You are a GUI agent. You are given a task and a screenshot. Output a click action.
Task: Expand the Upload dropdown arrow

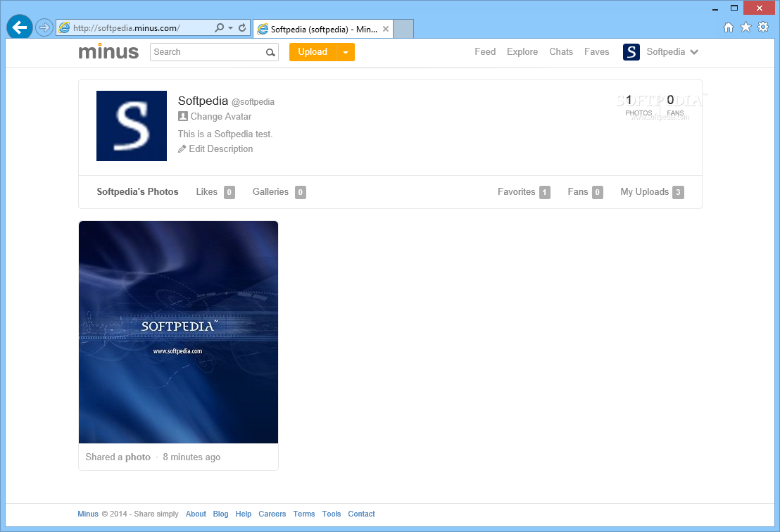click(346, 52)
